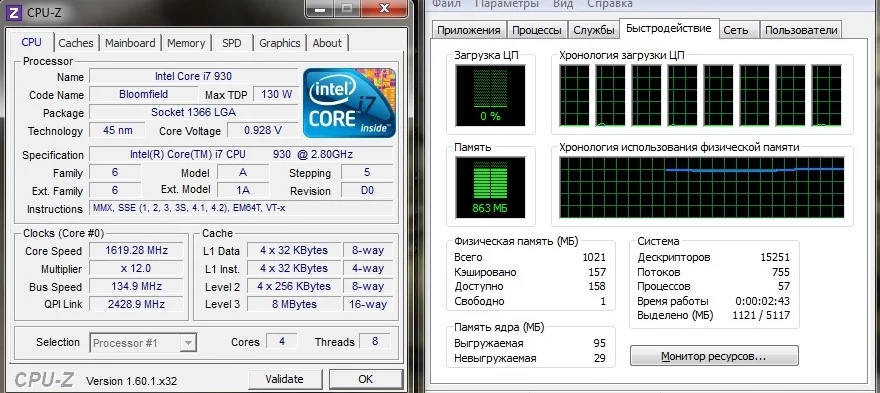Open Монитор ресурсов (Resource Monitor)
880x393 pixels.
tap(714, 356)
